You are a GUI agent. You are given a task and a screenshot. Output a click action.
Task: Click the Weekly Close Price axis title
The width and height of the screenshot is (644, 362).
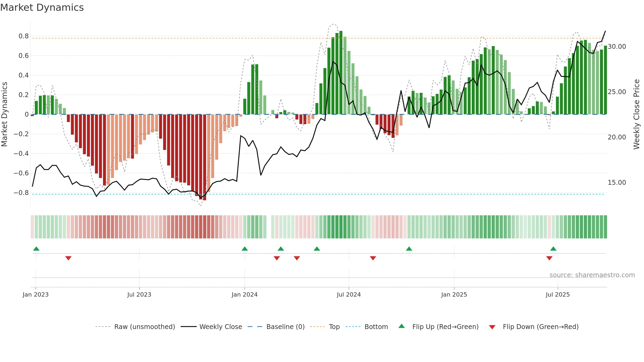636,114
